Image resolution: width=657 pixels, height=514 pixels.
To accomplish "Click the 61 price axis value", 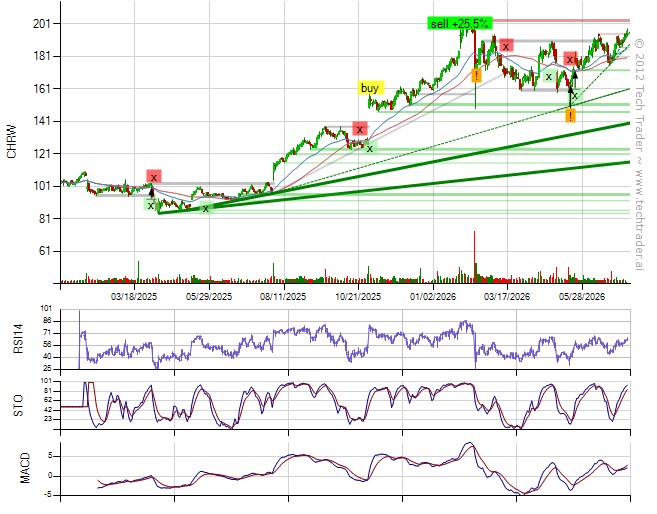I will click(44, 251).
